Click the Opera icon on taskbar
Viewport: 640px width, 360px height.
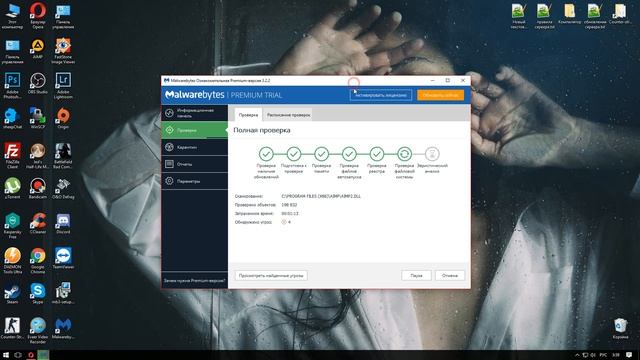tap(31, 355)
